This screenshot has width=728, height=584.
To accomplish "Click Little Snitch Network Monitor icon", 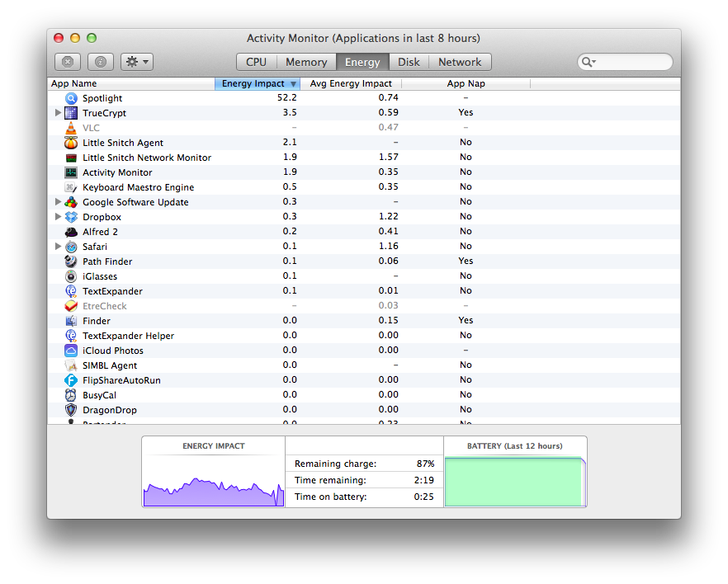I will coord(71,158).
